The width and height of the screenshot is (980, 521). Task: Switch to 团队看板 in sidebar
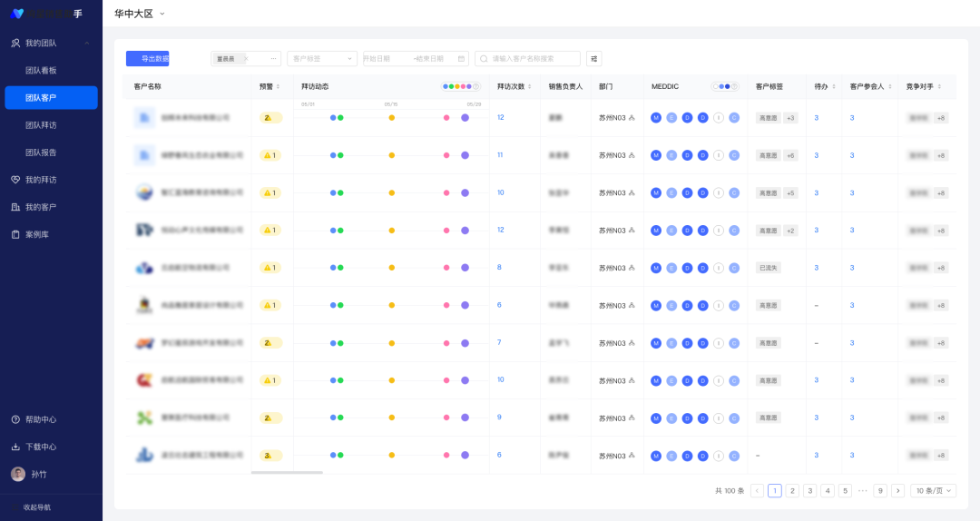(42, 70)
